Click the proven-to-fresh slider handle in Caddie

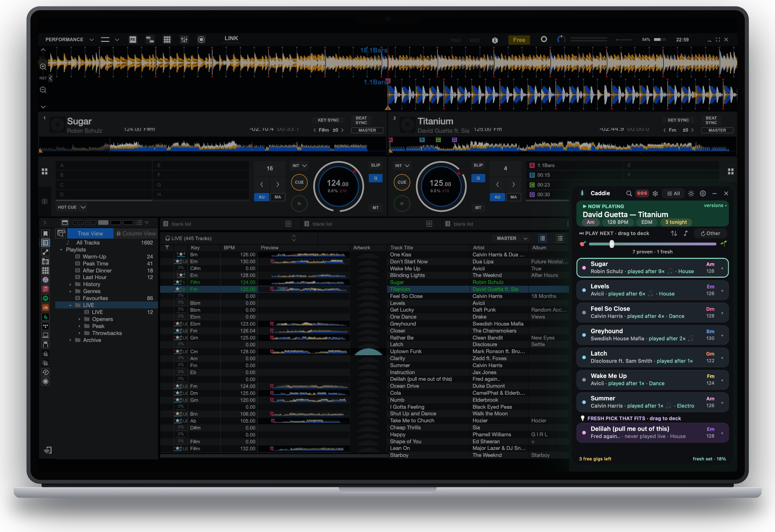click(612, 244)
